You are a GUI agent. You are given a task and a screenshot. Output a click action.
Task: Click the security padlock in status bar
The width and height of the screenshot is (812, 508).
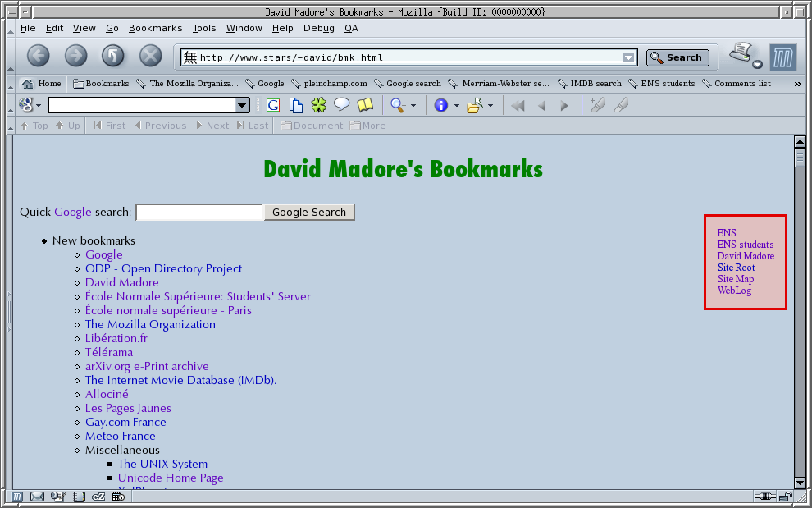point(786,497)
